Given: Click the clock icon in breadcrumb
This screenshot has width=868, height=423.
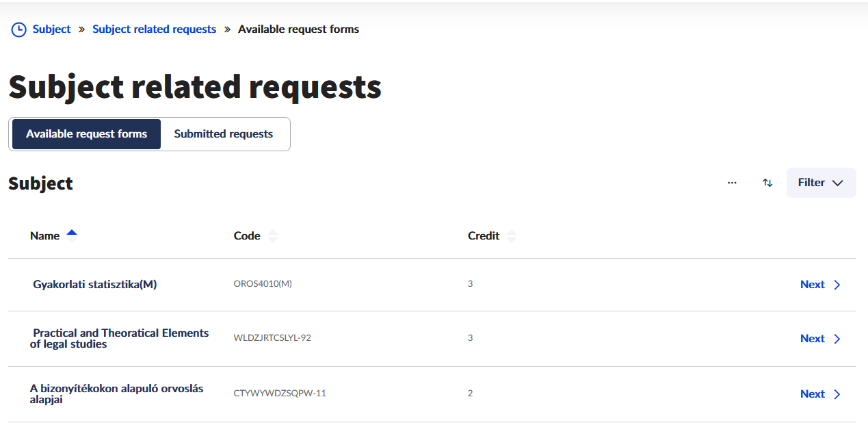Looking at the screenshot, I should point(18,29).
